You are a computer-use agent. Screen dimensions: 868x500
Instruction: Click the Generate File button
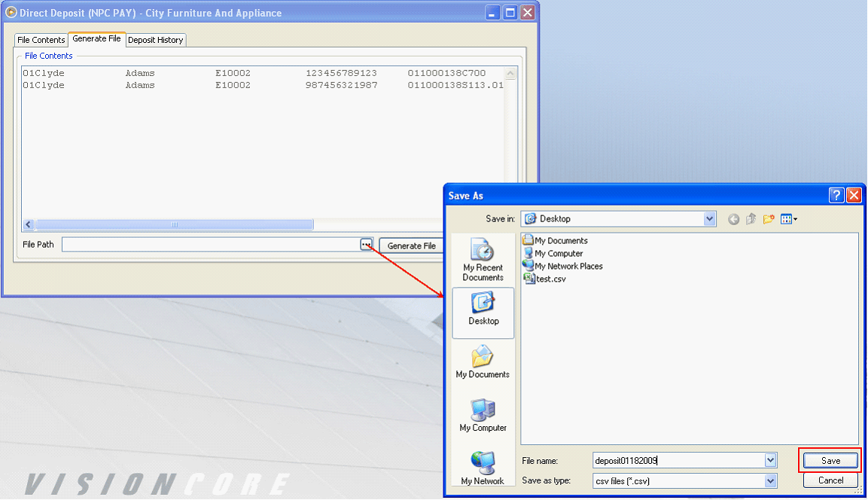[411, 245]
